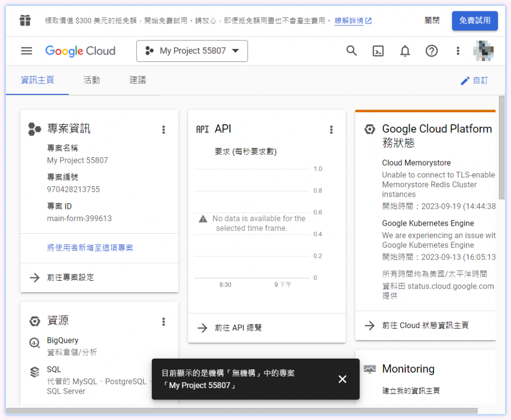Image resolution: width=511 pixels, height=420 pixels.
Task: Click the account avatar picture
Action: pos(483,51)
